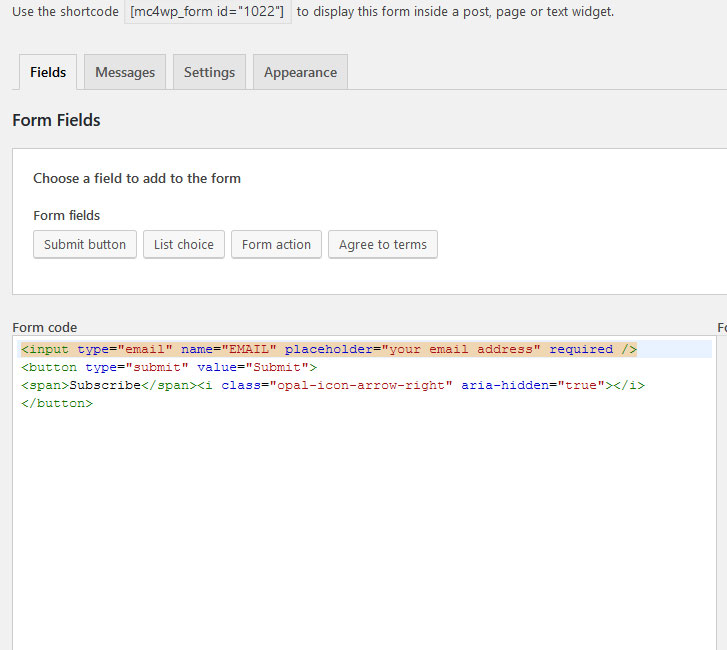Open the Messages tab

[125, 72]
